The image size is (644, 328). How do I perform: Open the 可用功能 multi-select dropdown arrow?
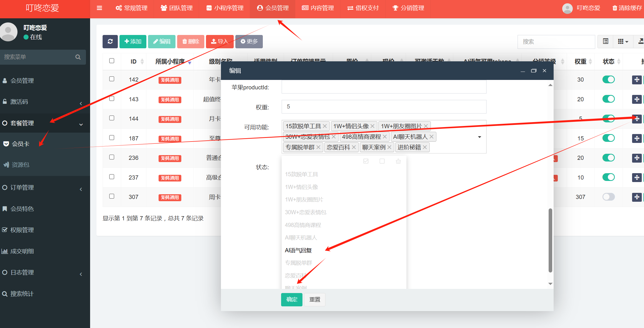479,137
